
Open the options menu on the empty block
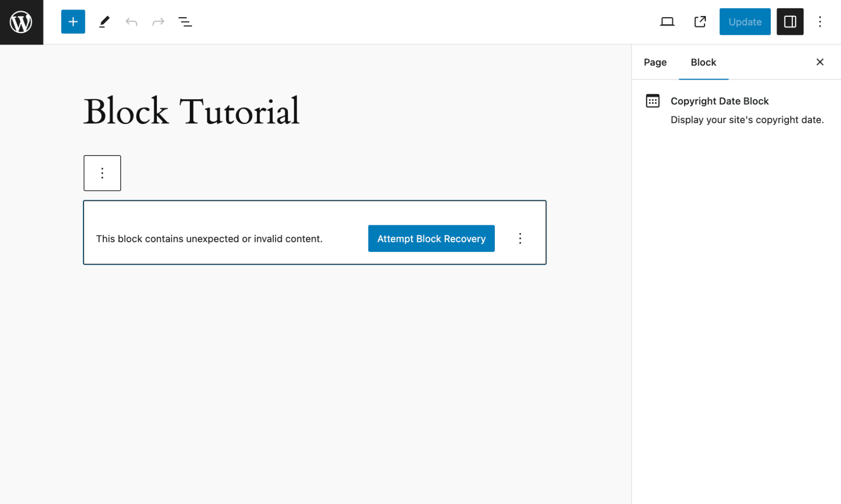(102, 173)
